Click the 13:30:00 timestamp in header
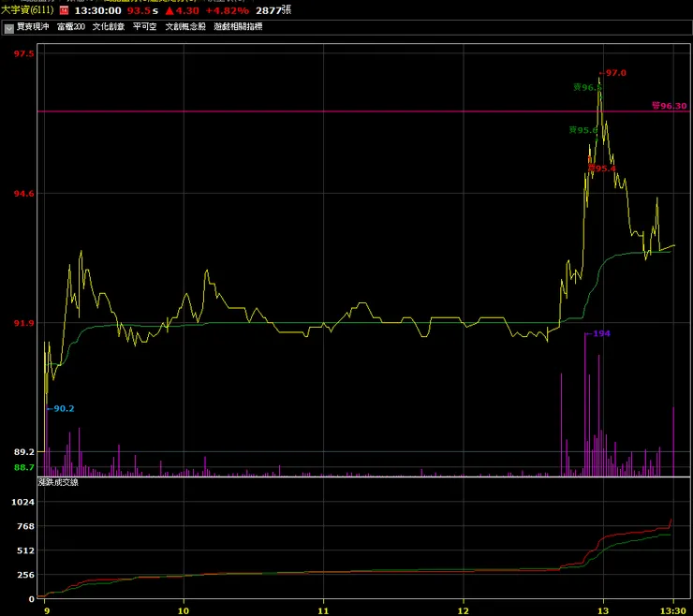 coord(97,10)
